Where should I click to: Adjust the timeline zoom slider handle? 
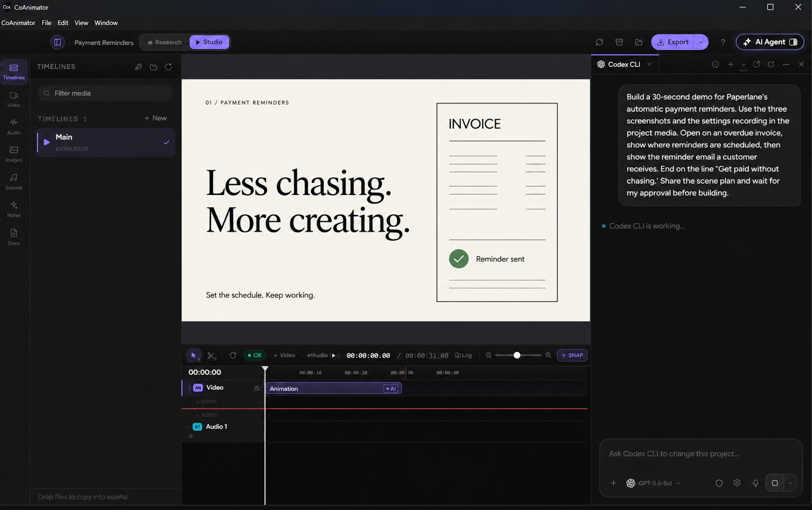click(x=517, y=356)
